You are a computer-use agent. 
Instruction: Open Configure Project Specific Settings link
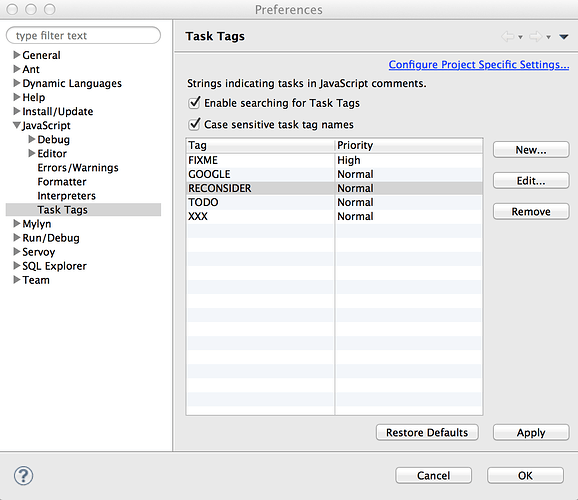pyautogui.click(x=479, y=65)
